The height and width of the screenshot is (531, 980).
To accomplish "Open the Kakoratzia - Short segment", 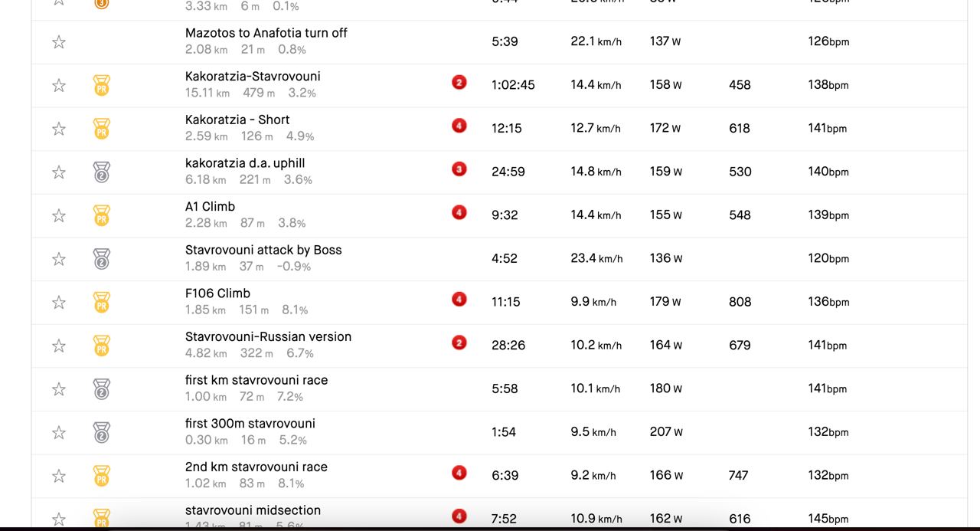I will click(237, 120).
